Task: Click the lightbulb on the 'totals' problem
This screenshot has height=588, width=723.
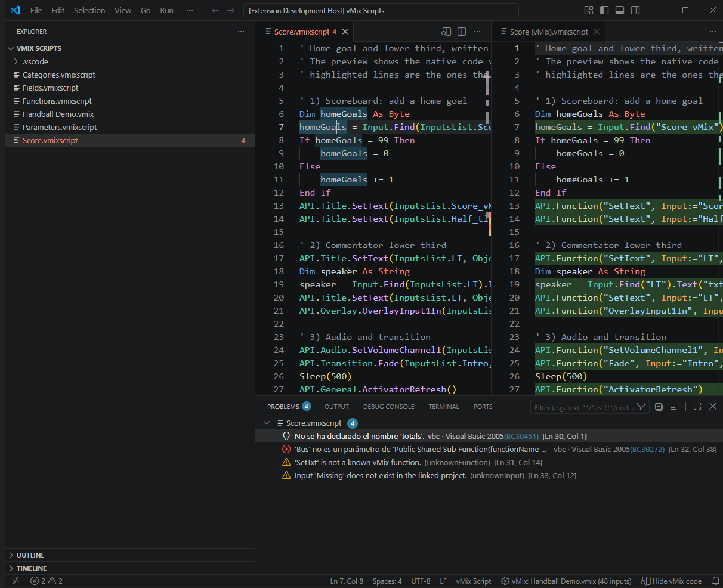Action: point(286,436)
